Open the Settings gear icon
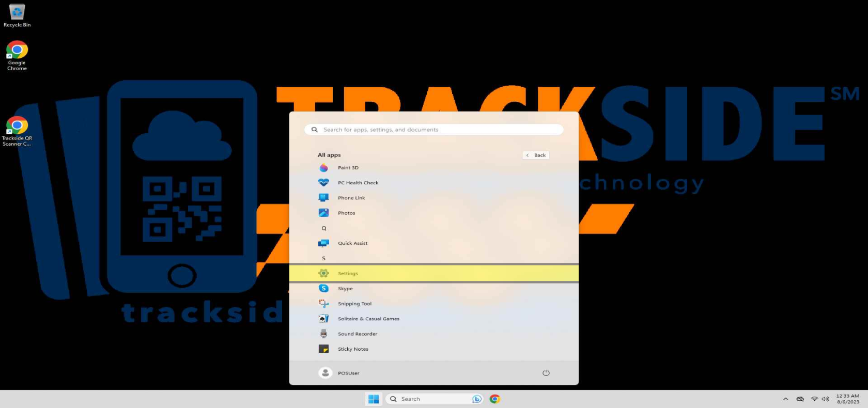868x408 pixels. pyautogui.click(x=323, y=273)
